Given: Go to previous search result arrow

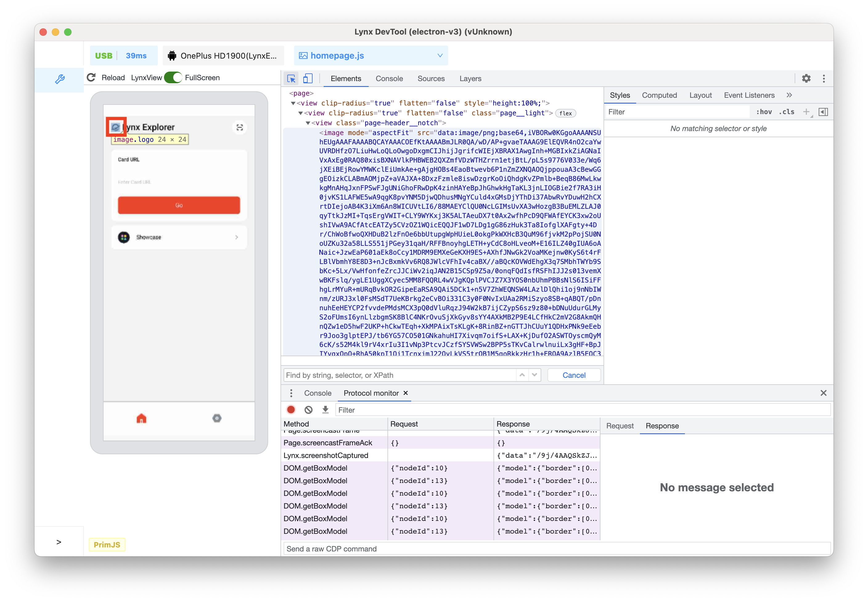Looking at the screenshot, I should click(522, 375).
